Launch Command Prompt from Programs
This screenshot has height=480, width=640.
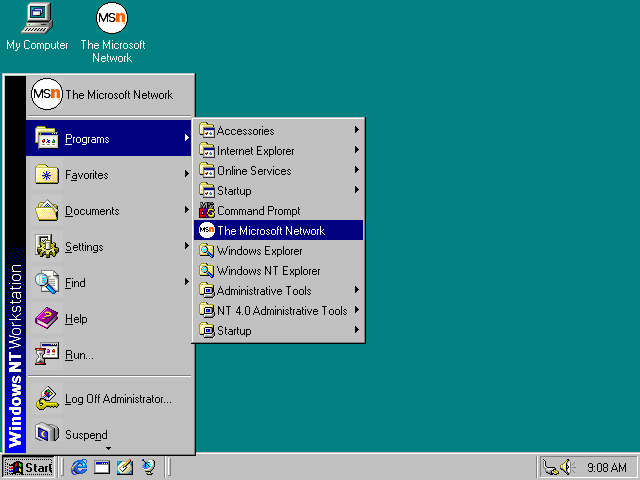click(279, 211)
